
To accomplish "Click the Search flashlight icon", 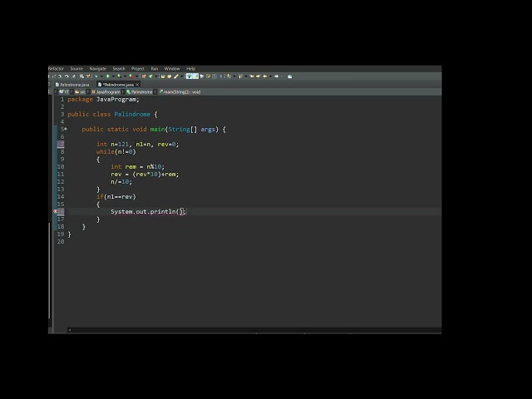I will [176, 76].
